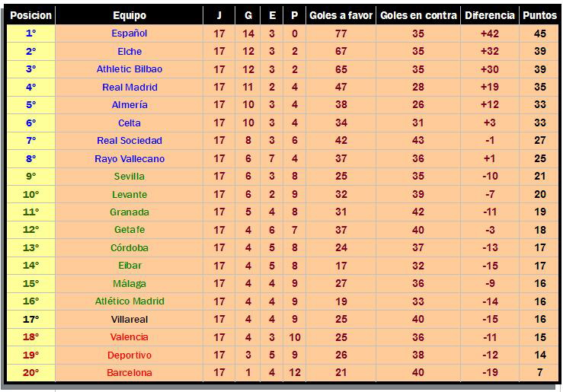Click the Rayo Vallecano team name
Image resolution: width=563 pixels, height=392 pixels.
click(x=130, y=158)
